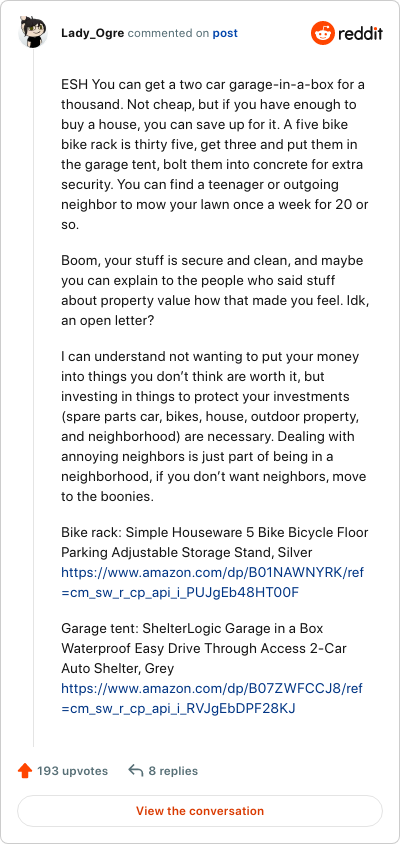Image resolution: width=400 pixels, height=844 pixels.
Task: Click the 8 replies label
Action: pyautogui.click(x=173, y=771)
